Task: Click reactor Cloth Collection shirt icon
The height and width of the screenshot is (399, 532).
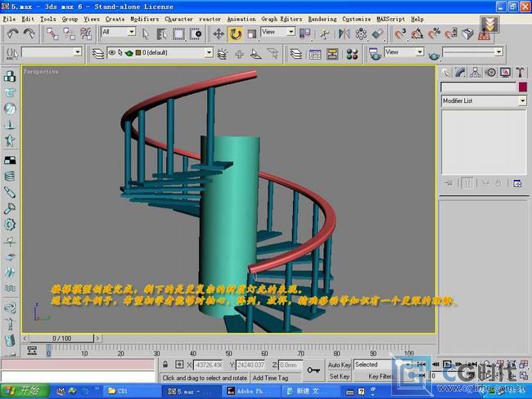Action: [x=10, y=92]
